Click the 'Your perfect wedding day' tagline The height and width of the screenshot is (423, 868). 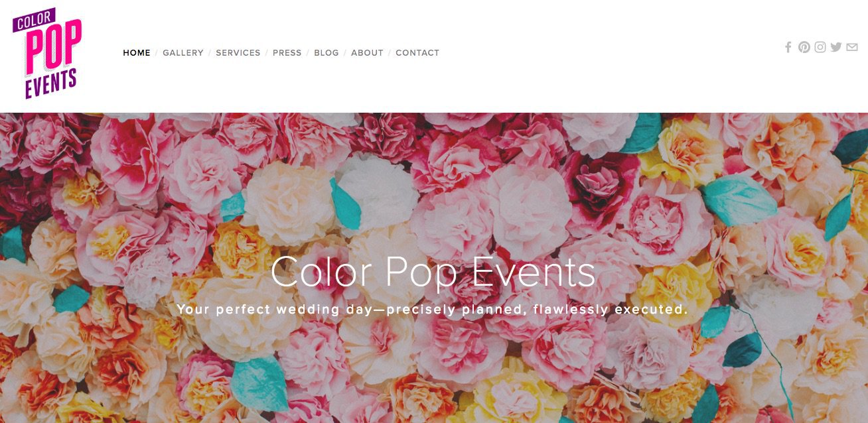(x=432, y=310)
